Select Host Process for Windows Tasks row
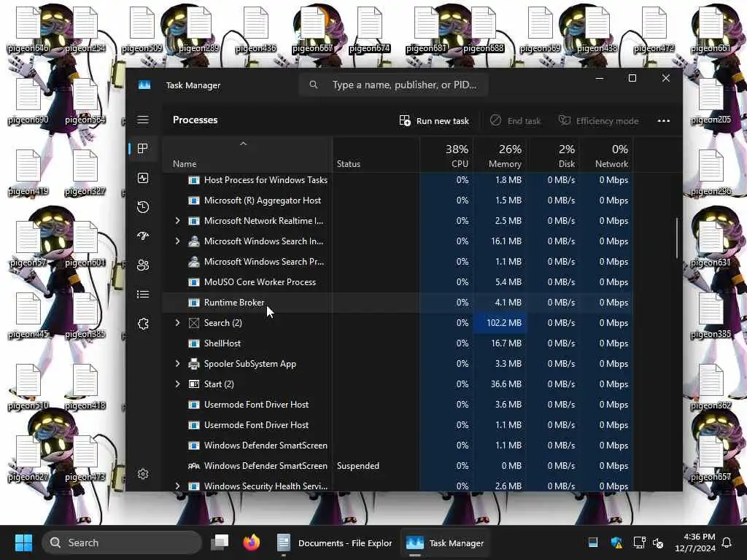Image resolution: width=747 pixels, height=560 pixels. [398, 180]
